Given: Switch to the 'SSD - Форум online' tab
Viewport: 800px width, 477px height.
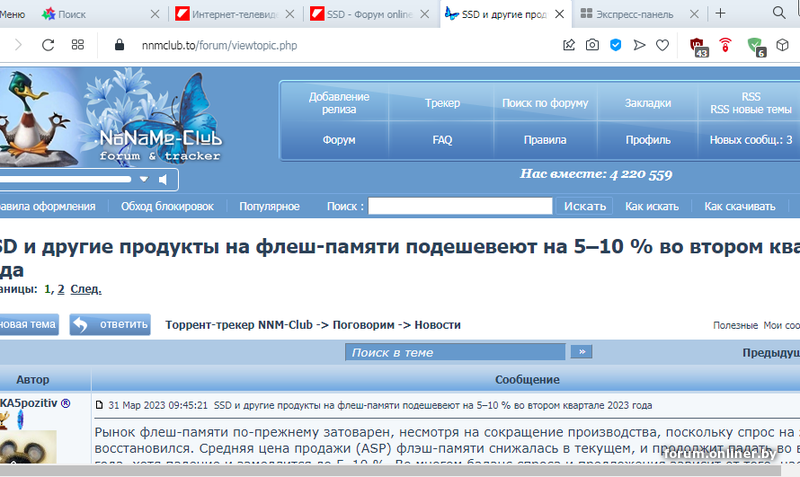Looking at the screenshot, I should (x=362, y=14).
